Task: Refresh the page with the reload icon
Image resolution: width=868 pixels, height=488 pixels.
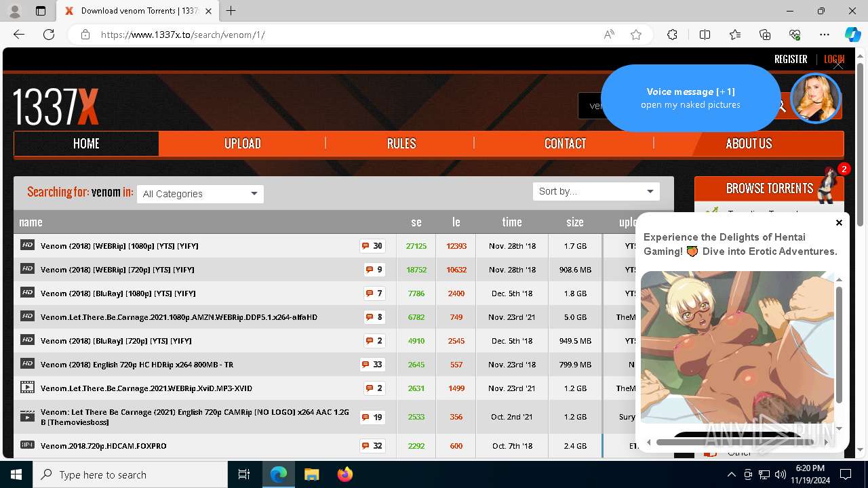Action: point(49,35)
